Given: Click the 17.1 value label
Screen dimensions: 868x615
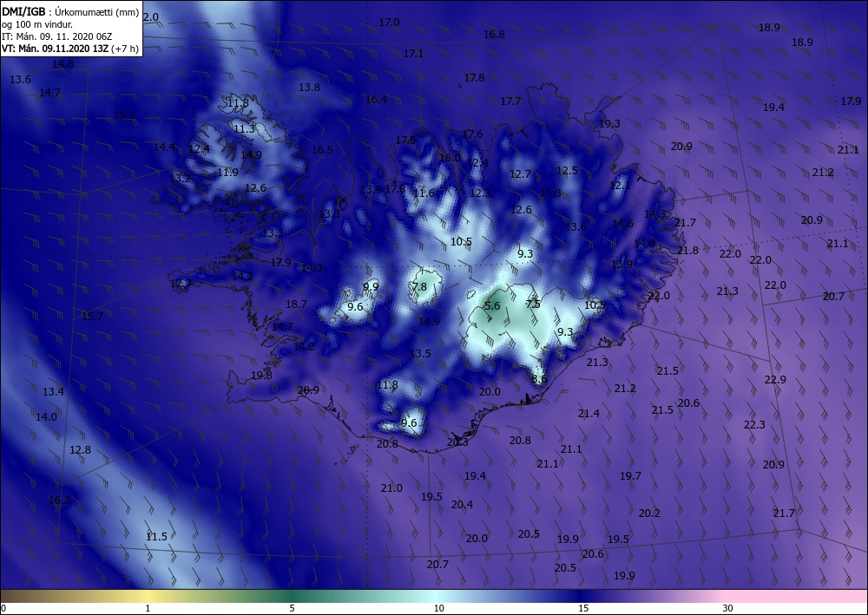Looking at the screenshot, I should (413, 54).
